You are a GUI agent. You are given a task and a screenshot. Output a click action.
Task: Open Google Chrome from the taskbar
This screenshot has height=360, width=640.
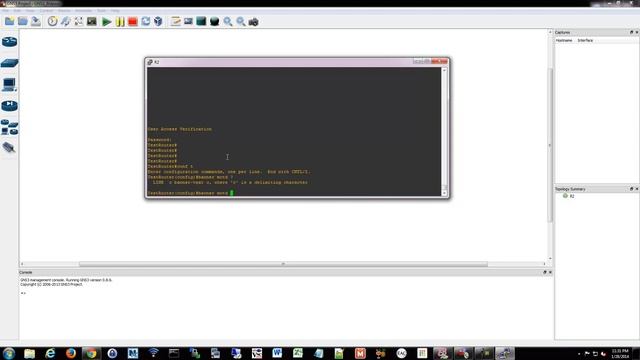pos(91,353)
